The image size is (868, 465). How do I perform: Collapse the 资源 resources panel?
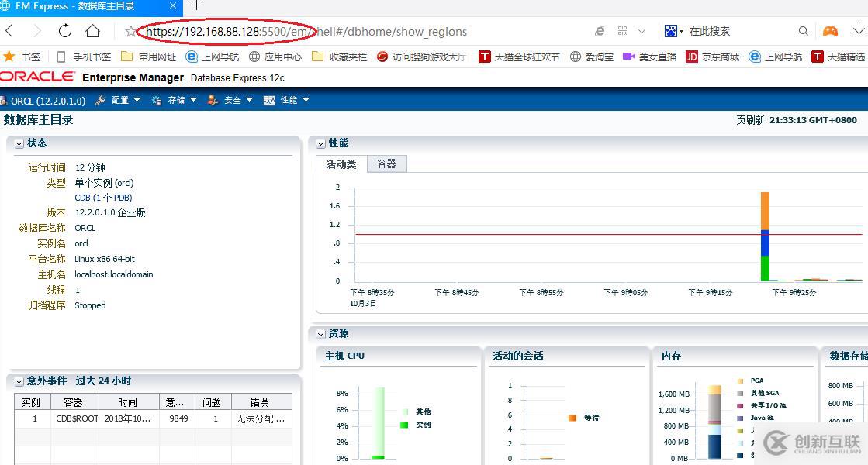(320, 335)
